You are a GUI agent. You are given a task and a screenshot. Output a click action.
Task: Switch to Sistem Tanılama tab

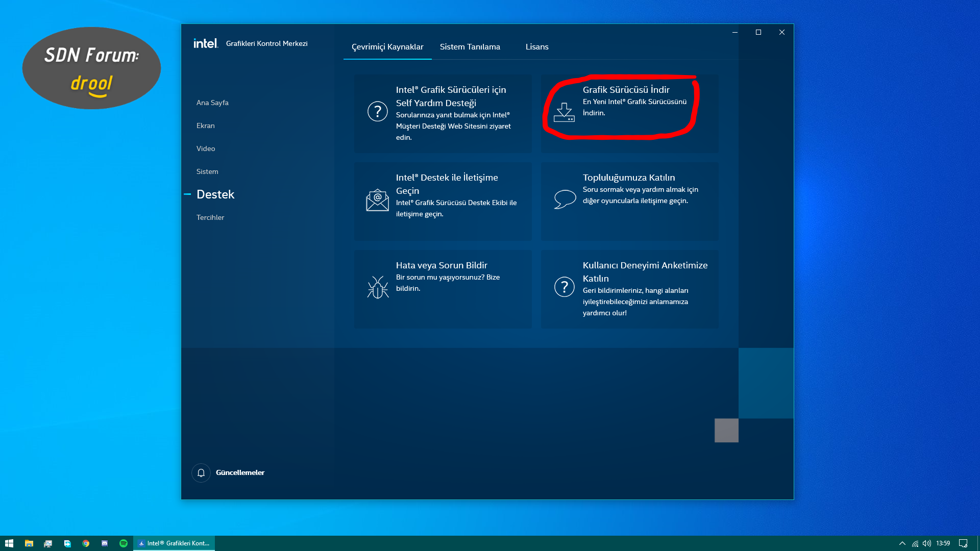[470, 47]
